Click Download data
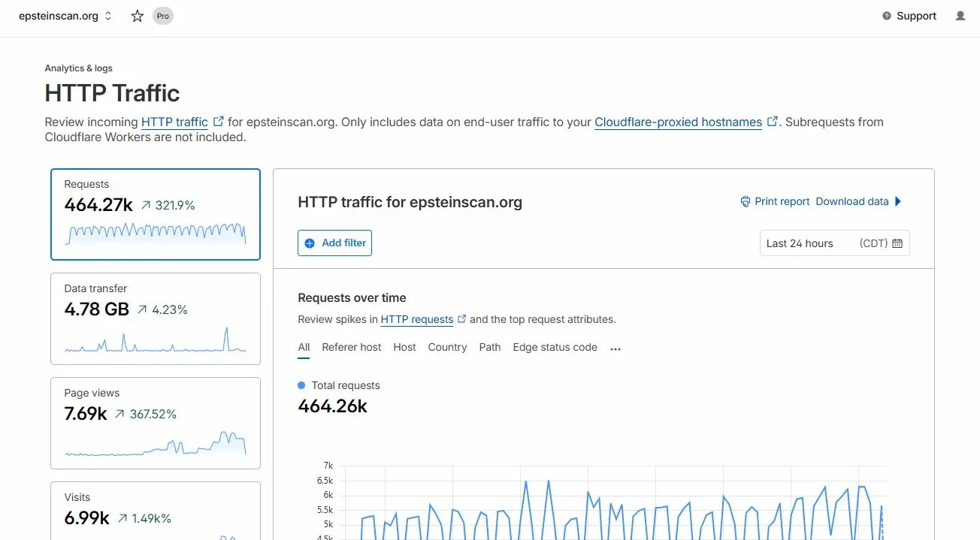Screen dimensions: 980x540 click(852, 201)
